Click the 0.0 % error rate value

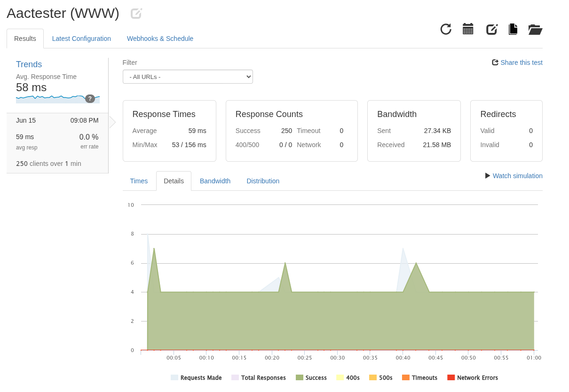pyautogui.click(x=89, y=137)
